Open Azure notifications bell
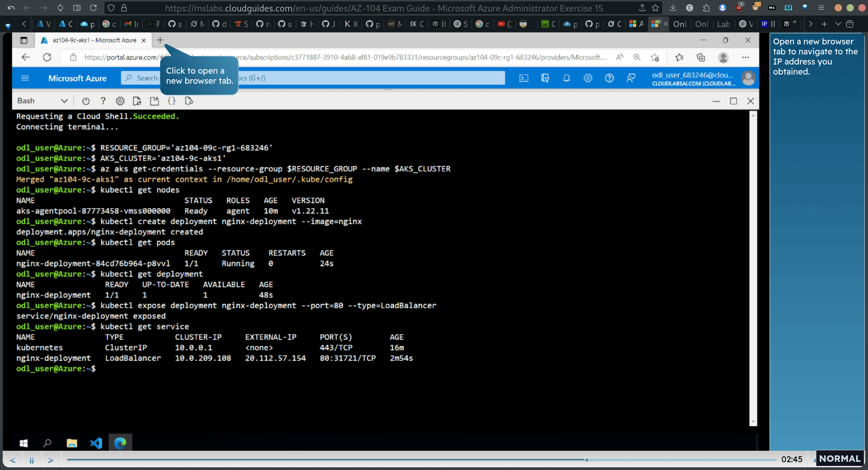This screenshot has width=868, height=470. (x=566, y=78)
